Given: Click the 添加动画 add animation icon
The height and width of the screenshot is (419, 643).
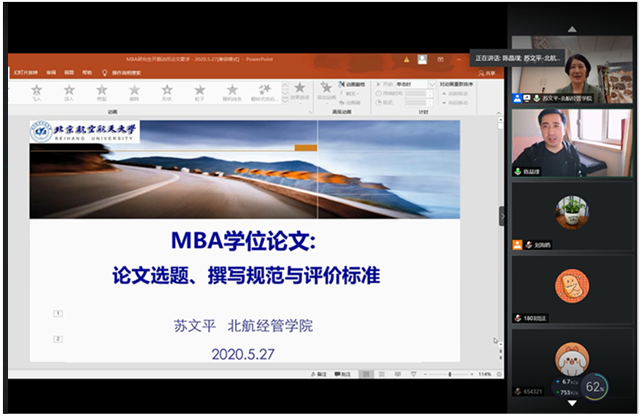Looking at the screenshot, I should coord(326,89).
